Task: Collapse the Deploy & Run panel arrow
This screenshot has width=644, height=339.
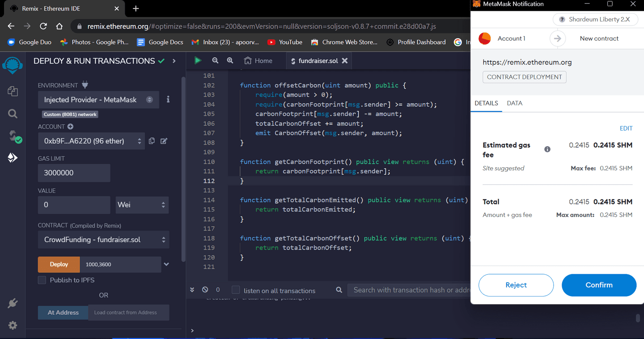Action: pos(174,61)
